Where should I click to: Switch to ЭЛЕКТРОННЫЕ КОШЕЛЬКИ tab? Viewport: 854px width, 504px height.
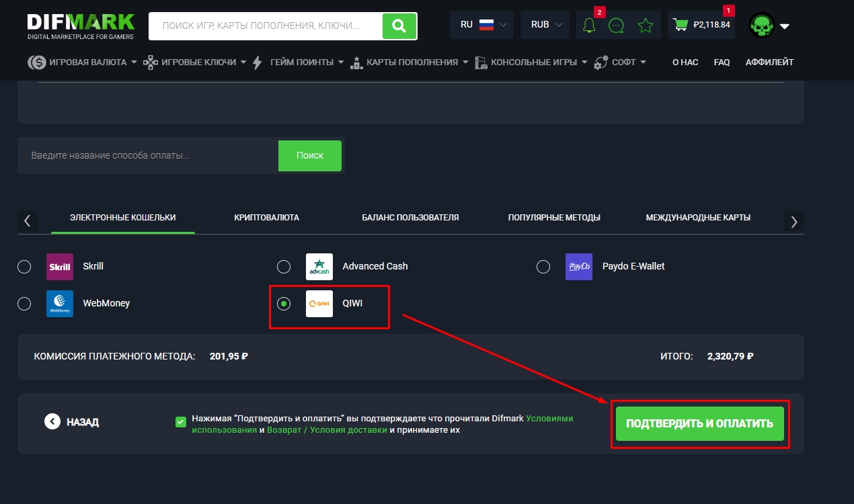coord(123,218)
